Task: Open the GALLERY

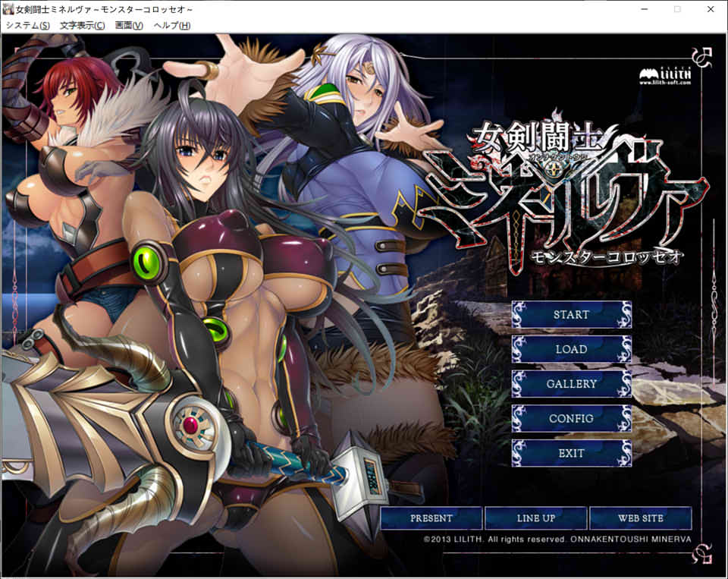Action: pyautogui.click(x=573, y=384)
